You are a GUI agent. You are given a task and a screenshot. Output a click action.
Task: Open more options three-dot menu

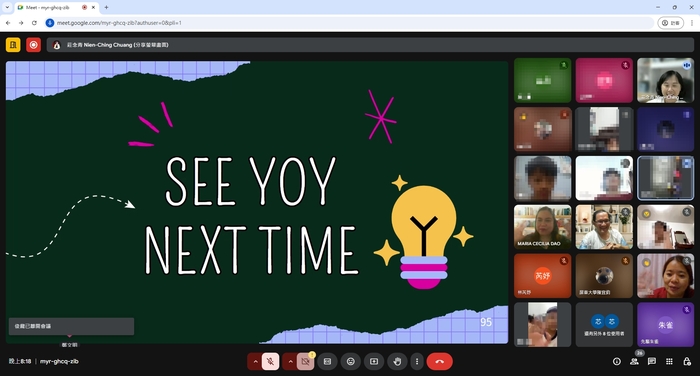point(417,361)
